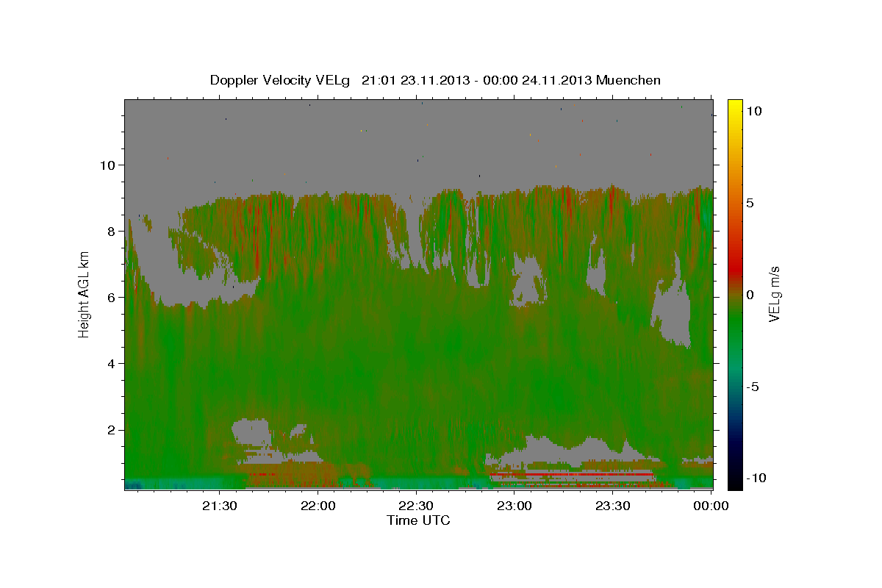
Task: Click the colorbar value -10 label
Action: click(x=757, y=478)
